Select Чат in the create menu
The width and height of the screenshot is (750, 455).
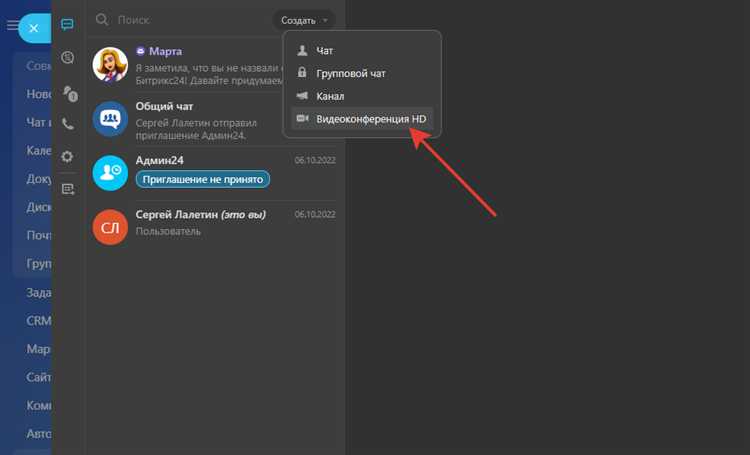click(x=362, y=51)
